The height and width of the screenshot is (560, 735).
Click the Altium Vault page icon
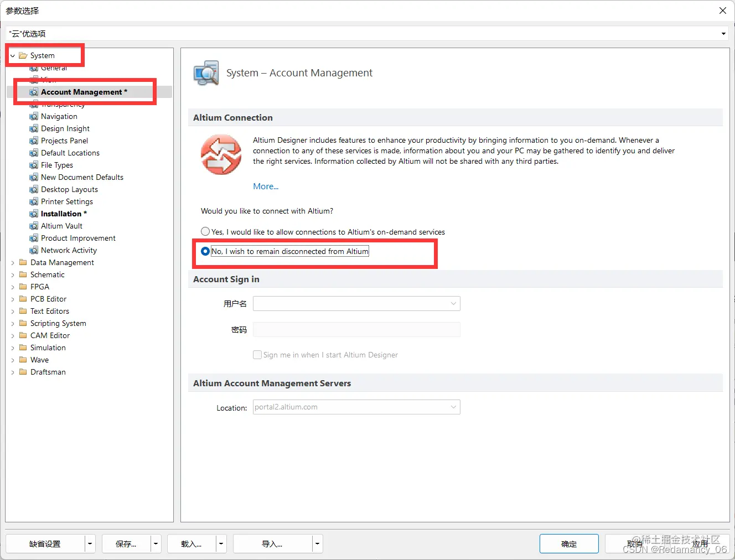pyautogui.click(x=34, y=226)
